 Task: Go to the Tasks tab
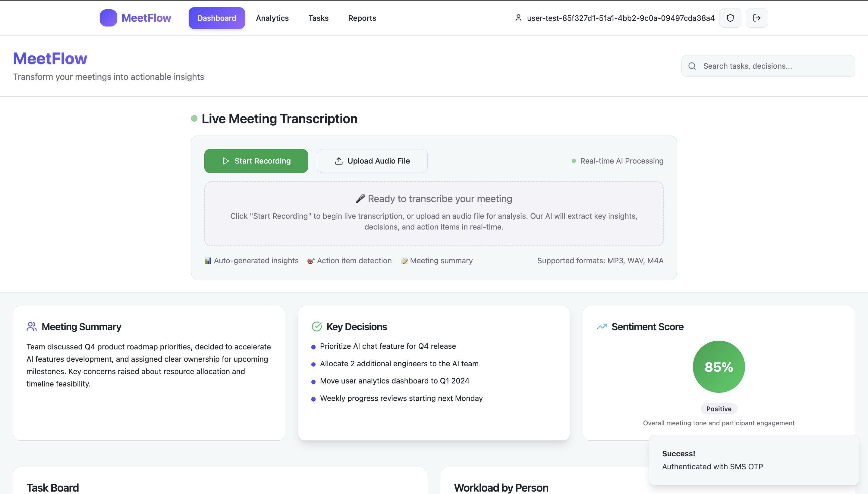(318, 18)
